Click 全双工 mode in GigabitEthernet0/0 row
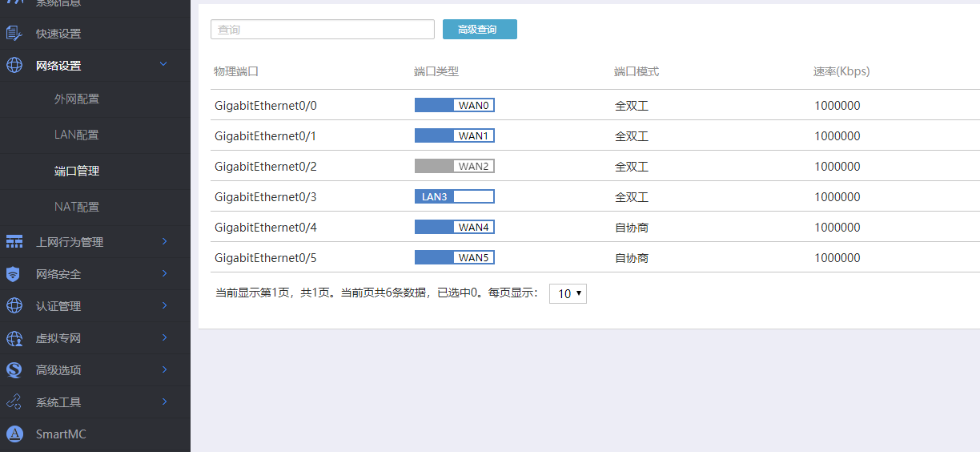980x452 pixels. pos(632,106)
